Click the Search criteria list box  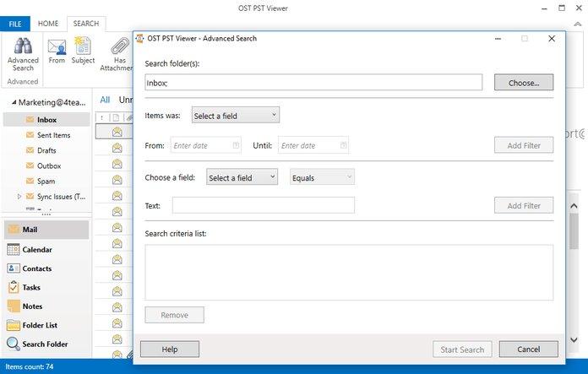(349, 272)
